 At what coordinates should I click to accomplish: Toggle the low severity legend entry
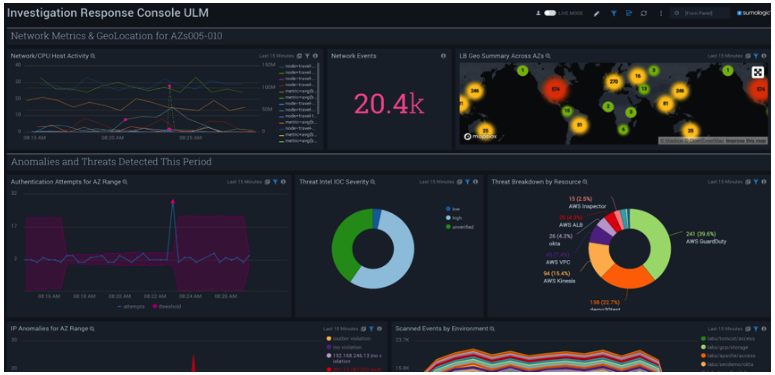(x=452, y=209)
